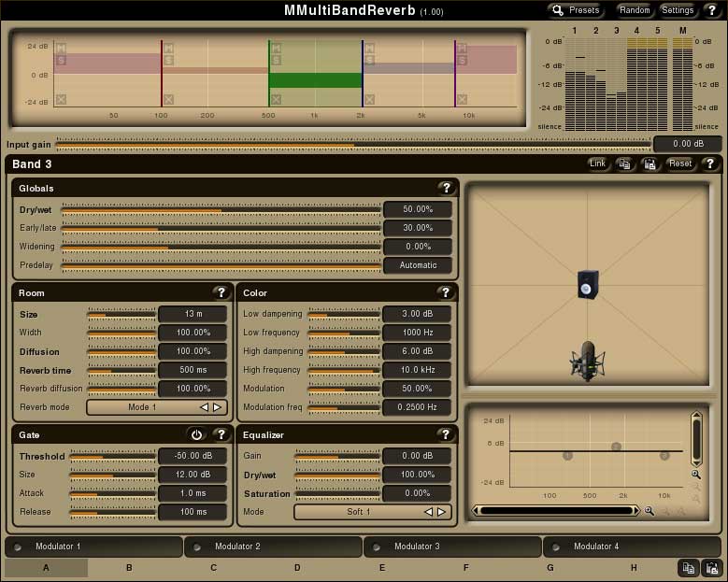
Task: Switch to preset slot E
Action: click(381, 568)
